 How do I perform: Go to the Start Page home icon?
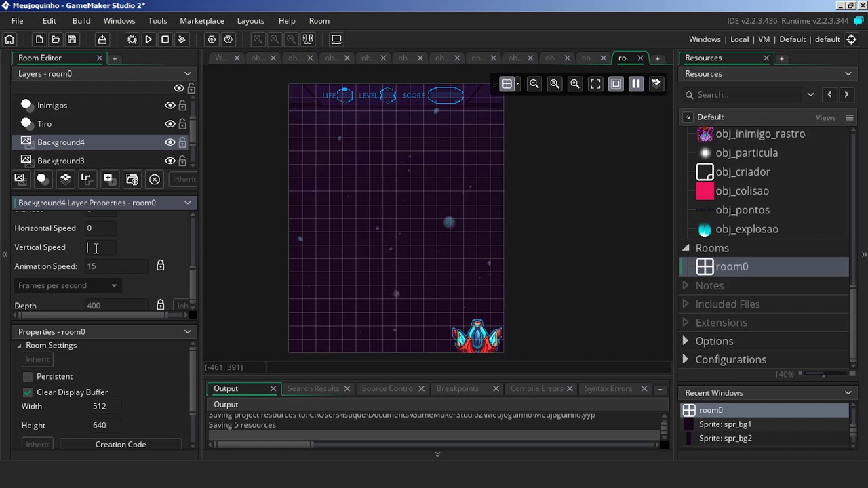(x=9, y=39)
